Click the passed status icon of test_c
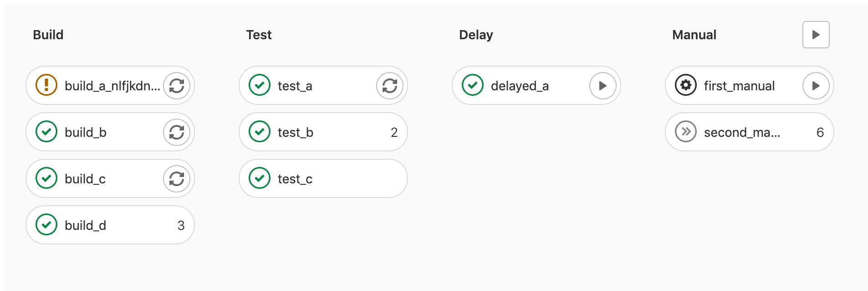 (260, 178)
